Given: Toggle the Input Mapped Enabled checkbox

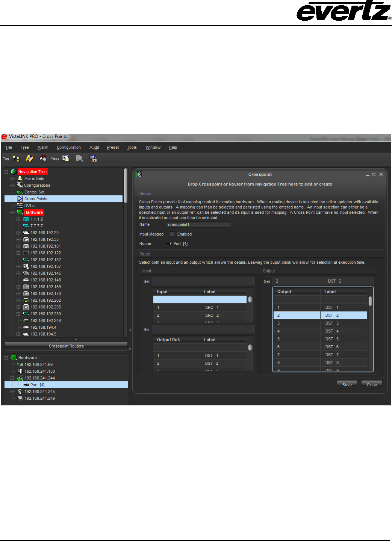Looking at the screenshot, I should (172, 234).
